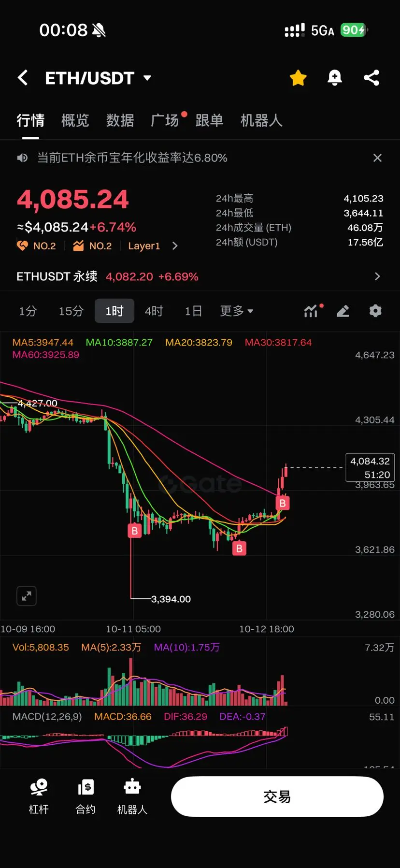The width and height of the screenshot is (400, 868).
Task: Open the 更多 intervals dropdown
Action: [x=236, y=311]
